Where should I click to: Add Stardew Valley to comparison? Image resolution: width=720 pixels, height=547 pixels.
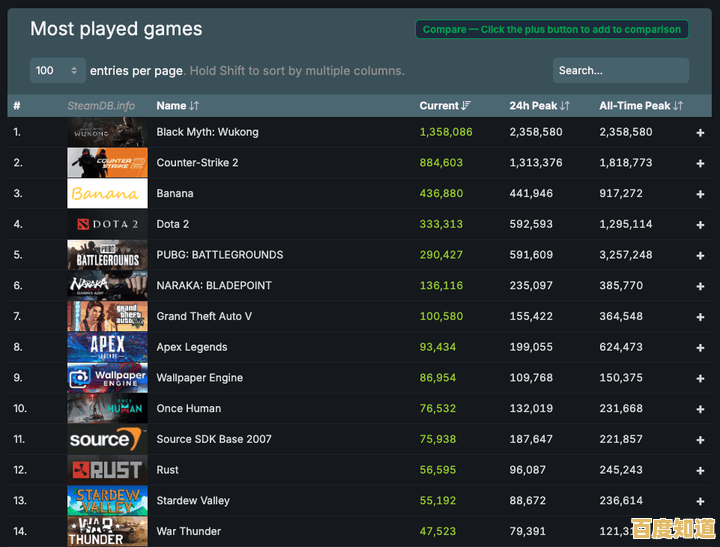point(700,501)
